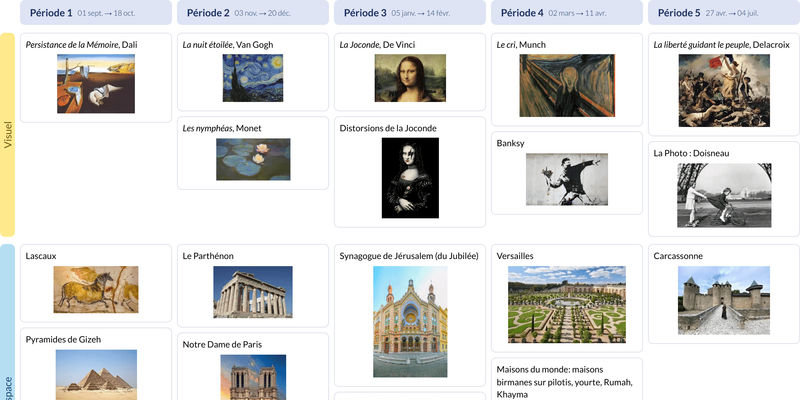
Task: Open the La Joconde Mona Lisa thumbnail
Action: [x=410, y=78]
